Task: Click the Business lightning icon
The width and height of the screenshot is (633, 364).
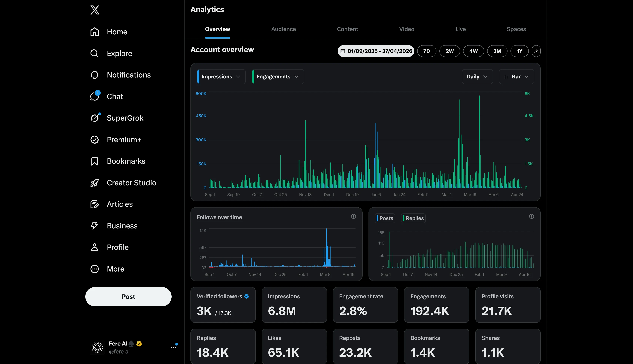Action: pyautogui.click(x=95, y=226)
